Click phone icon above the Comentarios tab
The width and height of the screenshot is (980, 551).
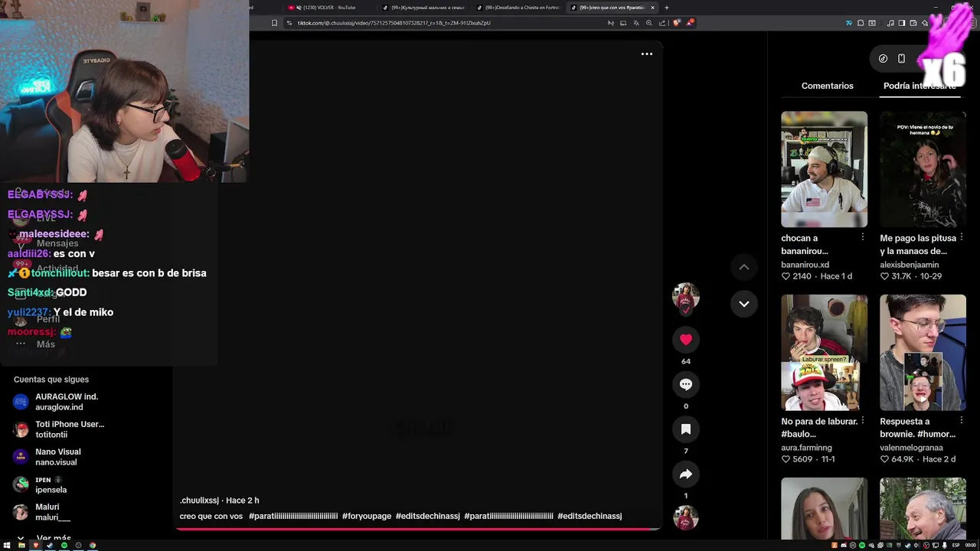[901, 59]
